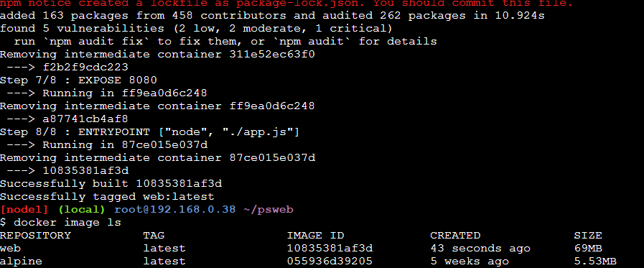Click the [node1] prompt label
This screenshot has width=644, height=268.
[x=24, y=210]
